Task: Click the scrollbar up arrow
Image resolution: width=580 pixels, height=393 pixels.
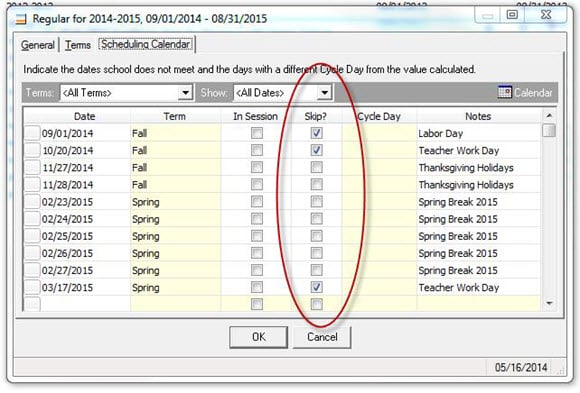Action: tap(549, 116)
